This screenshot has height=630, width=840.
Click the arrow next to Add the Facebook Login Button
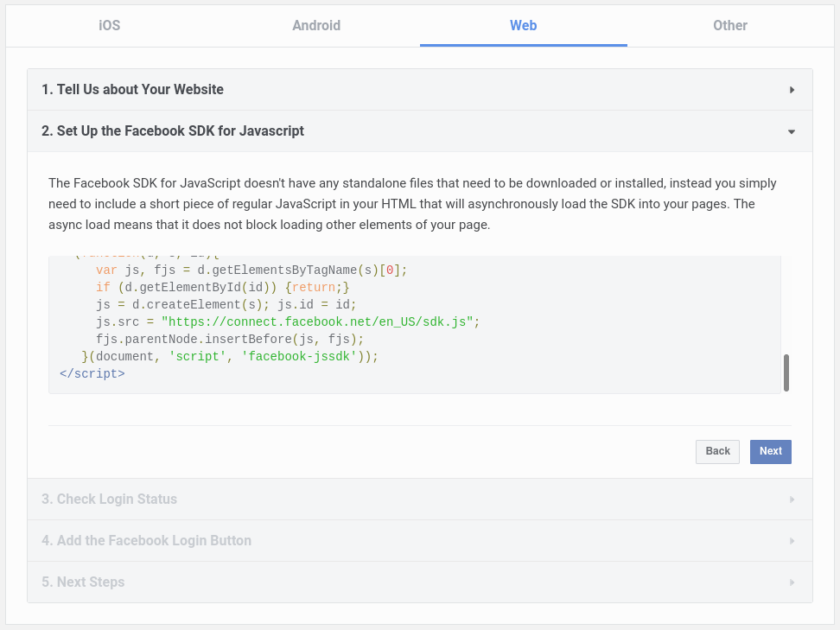(792, 540)
